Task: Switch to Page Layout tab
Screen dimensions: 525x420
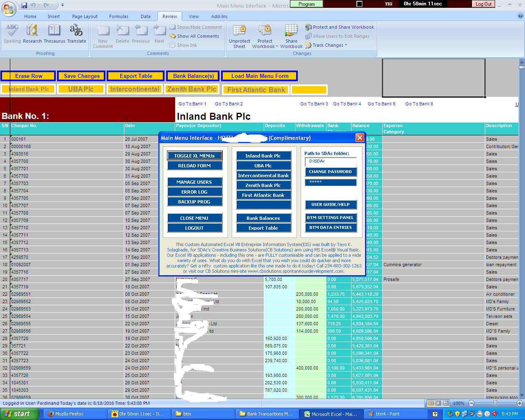Action: pyautogui.click(x=85, y=16)
